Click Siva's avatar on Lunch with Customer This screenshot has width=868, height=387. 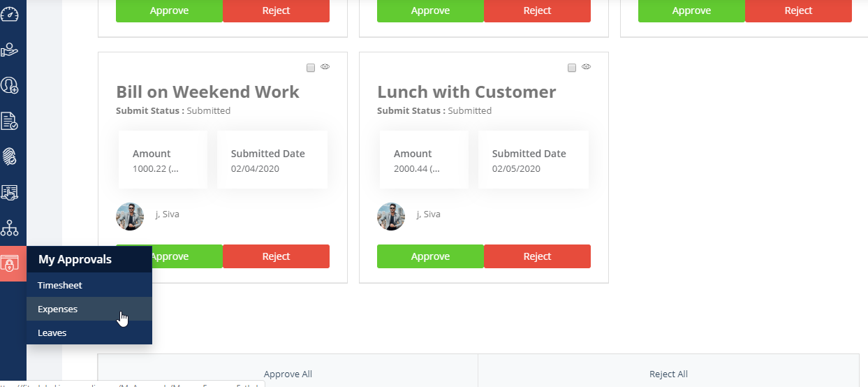coord(391,217)
